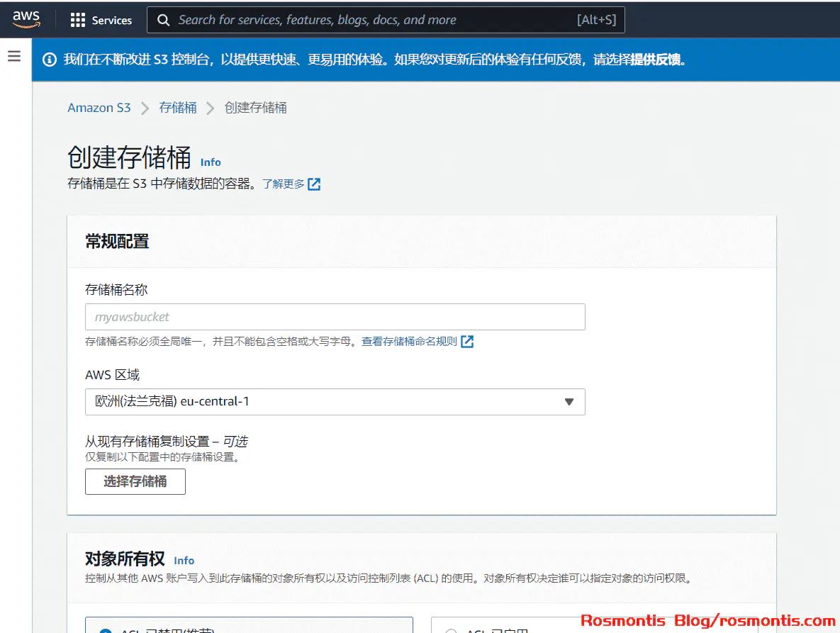The height and width of the screenshot is (633, 840).
Task: Open the Services grid menu
Action: pos(101,21)
